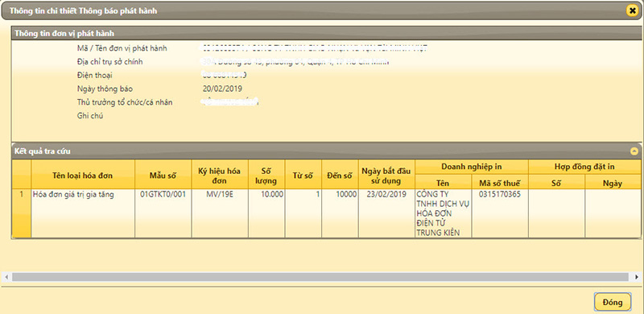This screenshot has width=644, height=314.
Task: Click the Điện thoại label
Action: pyautogui.click(x=94, y=75)
